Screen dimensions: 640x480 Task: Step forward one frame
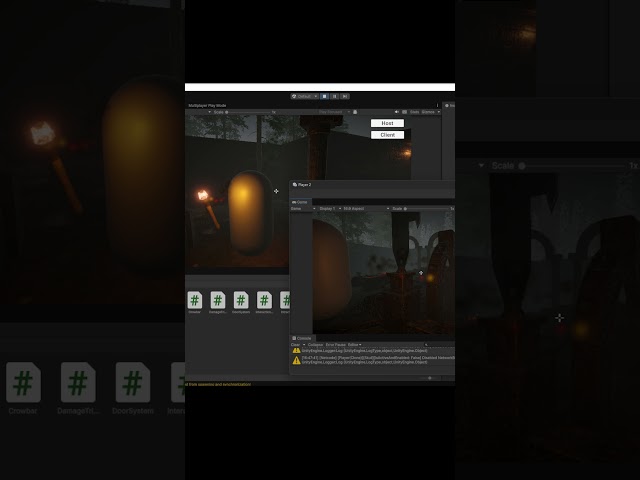345,96
